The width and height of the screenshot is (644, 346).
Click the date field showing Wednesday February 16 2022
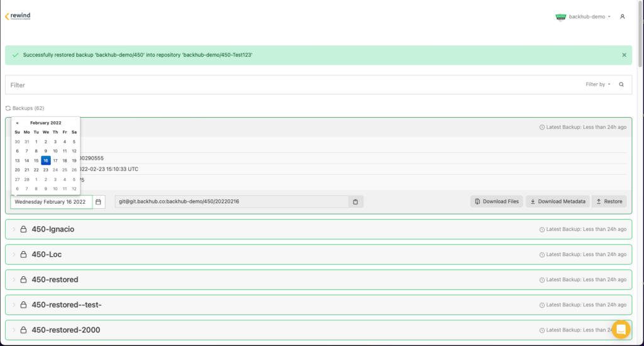click(52, 202)
